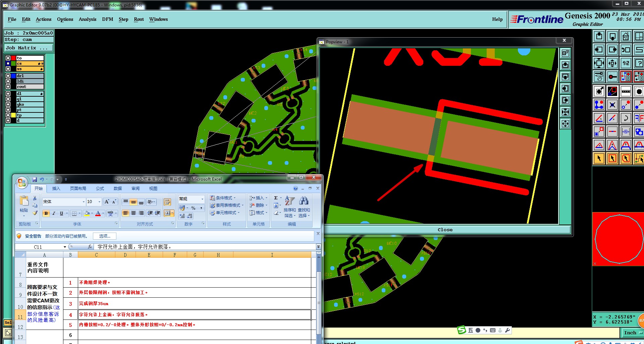Open the File menu in Genesis
The image size is (644, 344).
[12, 19]
